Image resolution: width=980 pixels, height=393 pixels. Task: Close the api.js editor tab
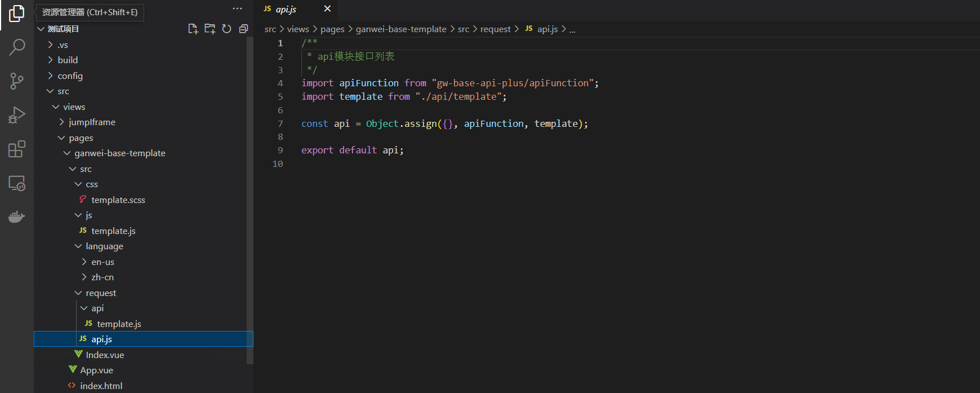click(x=327, y=8)
